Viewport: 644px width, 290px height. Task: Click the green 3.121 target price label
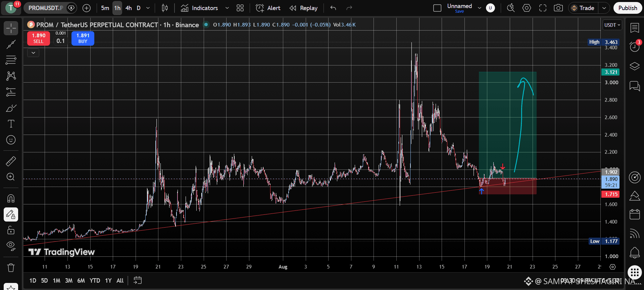click(610, 72)
